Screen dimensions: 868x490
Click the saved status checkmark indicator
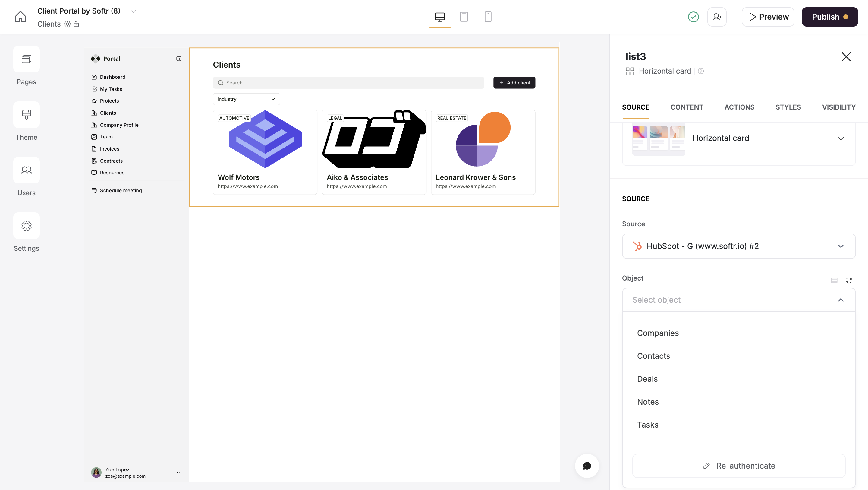click(693, 17)
